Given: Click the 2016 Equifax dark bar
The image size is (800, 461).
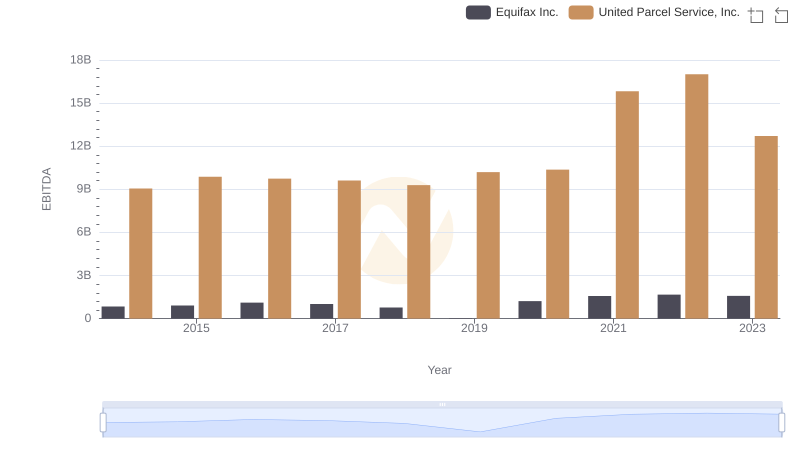Looking at the screenshot, I should tap(252, 311).
